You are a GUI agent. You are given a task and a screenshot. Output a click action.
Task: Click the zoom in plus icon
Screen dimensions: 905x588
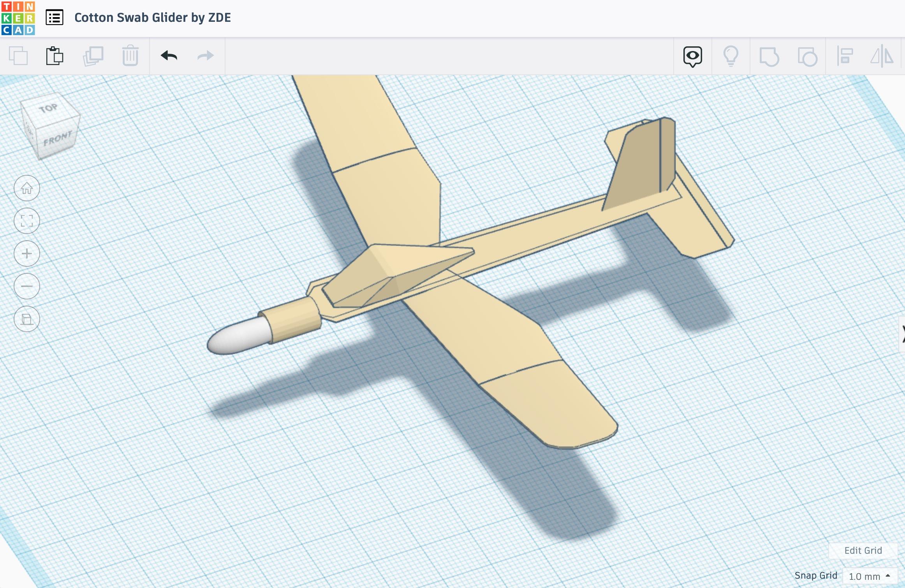click(x=26, y=254)
